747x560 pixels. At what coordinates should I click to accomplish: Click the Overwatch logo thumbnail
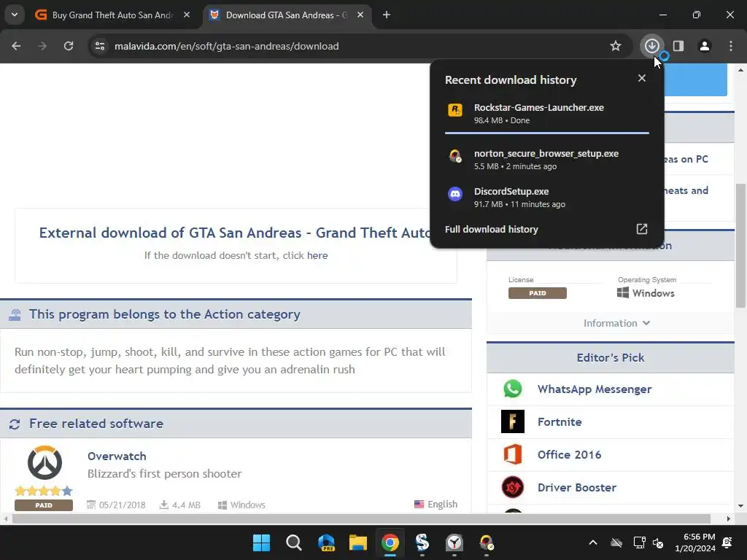[x=44, y=463]
